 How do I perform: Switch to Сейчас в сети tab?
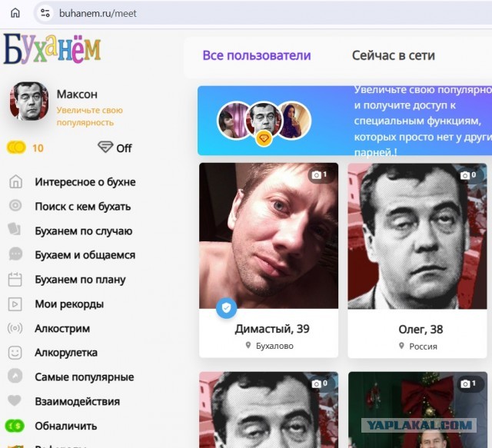[x=393, y=55]
